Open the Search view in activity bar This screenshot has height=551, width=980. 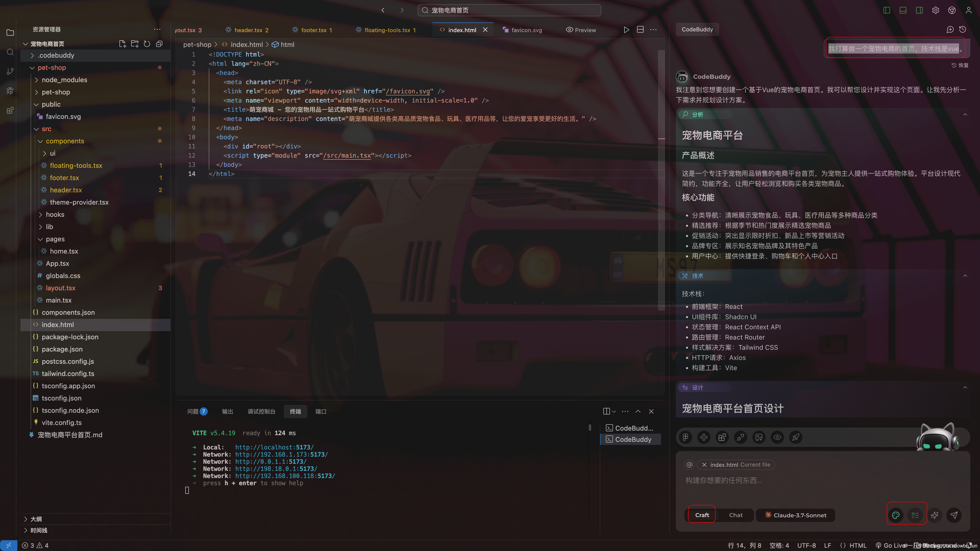pos(10,52)
